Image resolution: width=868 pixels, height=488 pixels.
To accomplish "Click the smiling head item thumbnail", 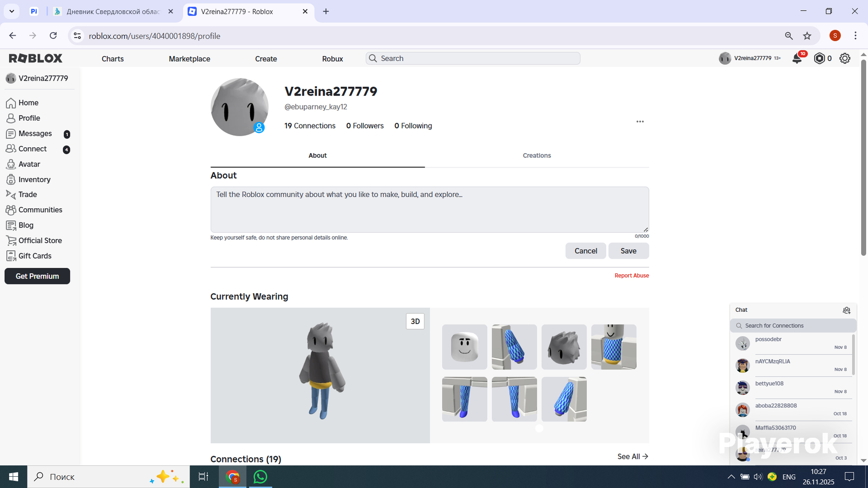I will pos(465,347).
